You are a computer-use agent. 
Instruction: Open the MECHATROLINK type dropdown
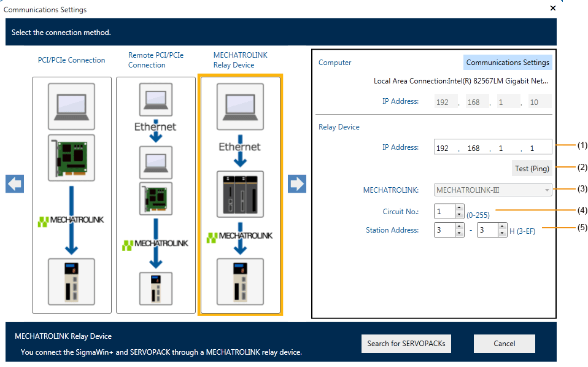click(493, 190)
